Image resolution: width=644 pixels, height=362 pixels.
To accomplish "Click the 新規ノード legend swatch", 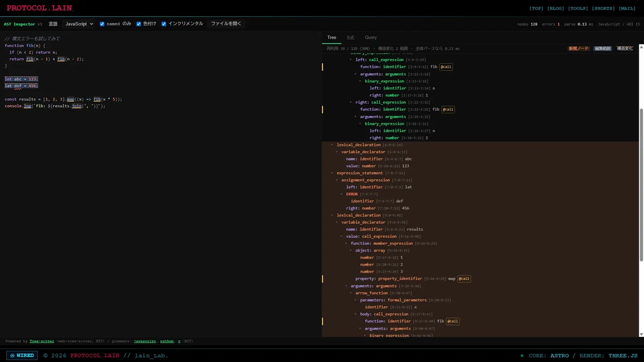I will (x=579, y=48).
